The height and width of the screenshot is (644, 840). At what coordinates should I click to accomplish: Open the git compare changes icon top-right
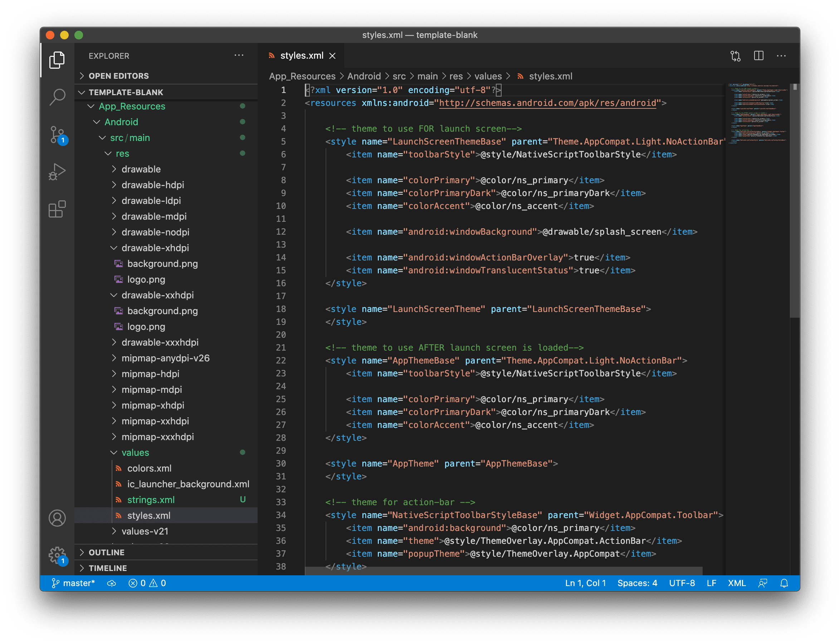(x=736, y=55)
